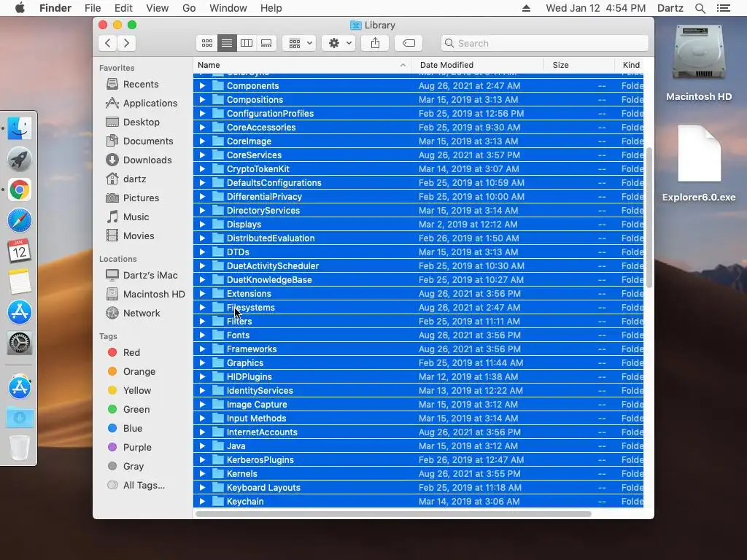Open System Preferences from the Dock
Viewport: 747px width, 560px height.
click(x=20, y=343)
